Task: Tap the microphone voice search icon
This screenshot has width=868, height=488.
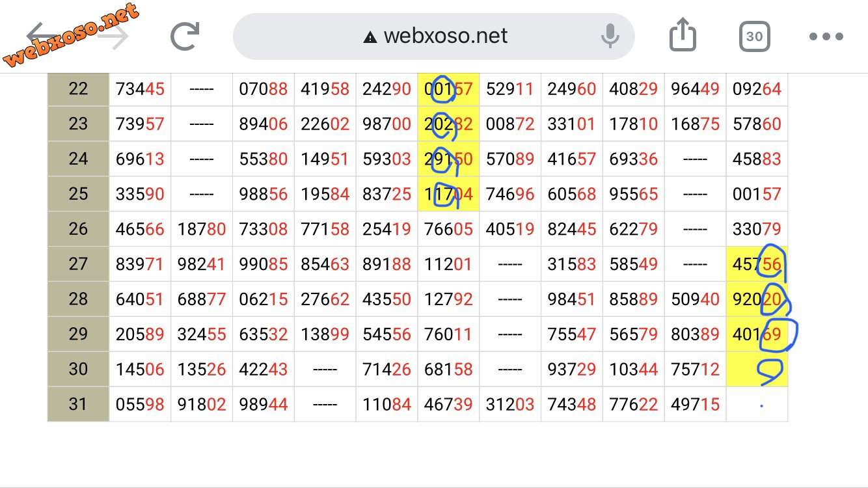Action: pos(610,36)
